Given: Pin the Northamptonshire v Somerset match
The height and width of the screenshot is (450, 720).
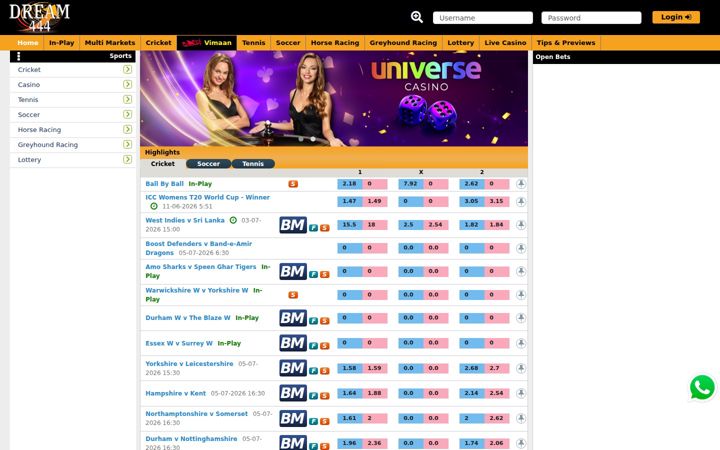Looking at the screenshot, I should point(521,418).
